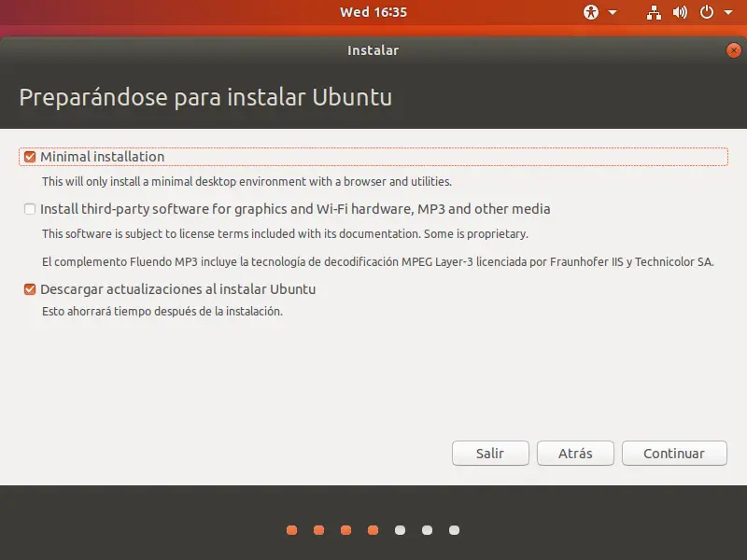Select 'This will only install a minimal desktop' text
Viewport: 747px width, 560px height.
coord(247,181)
